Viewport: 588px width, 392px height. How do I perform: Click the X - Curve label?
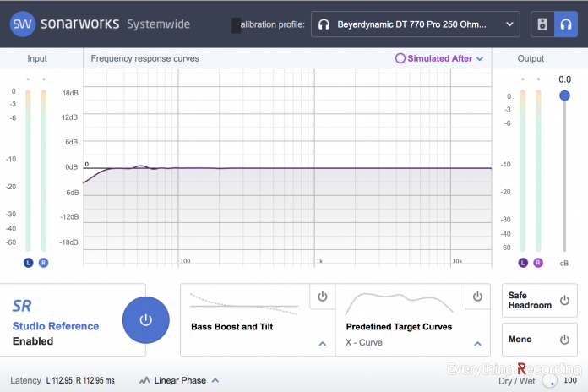point(364,342)
